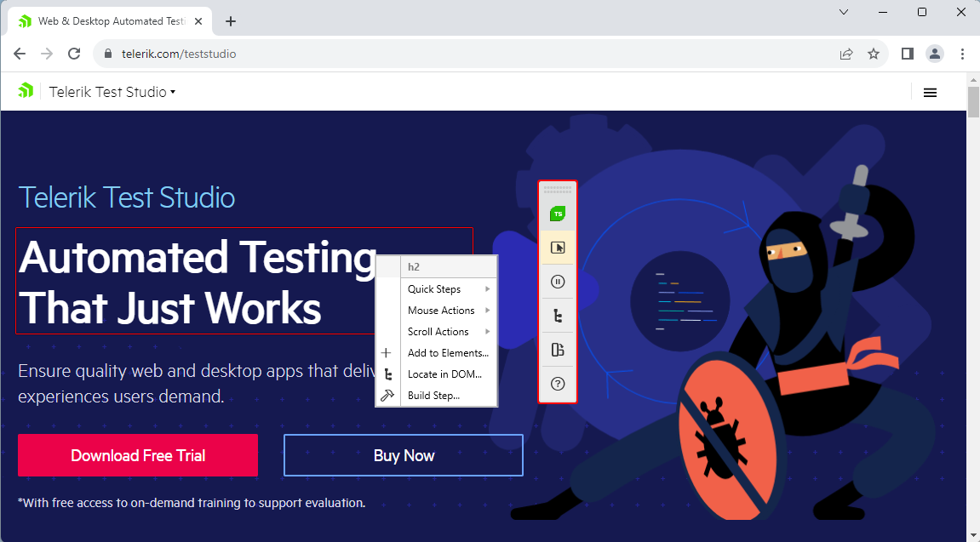Open a new tab with the plus button
The image size is (980, 542).
coord(231,21)
